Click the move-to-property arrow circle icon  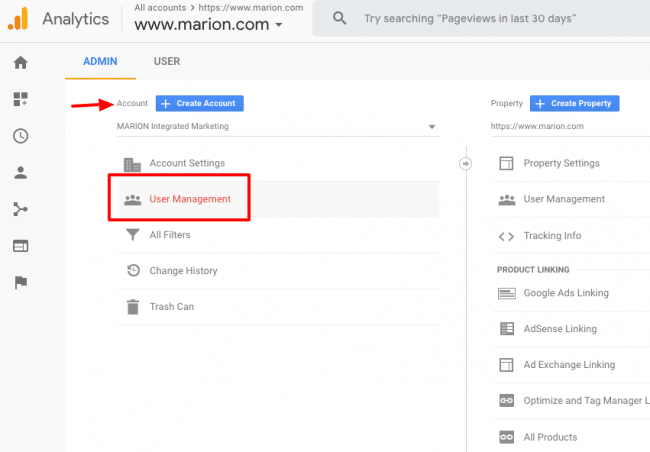pos(465,163)
